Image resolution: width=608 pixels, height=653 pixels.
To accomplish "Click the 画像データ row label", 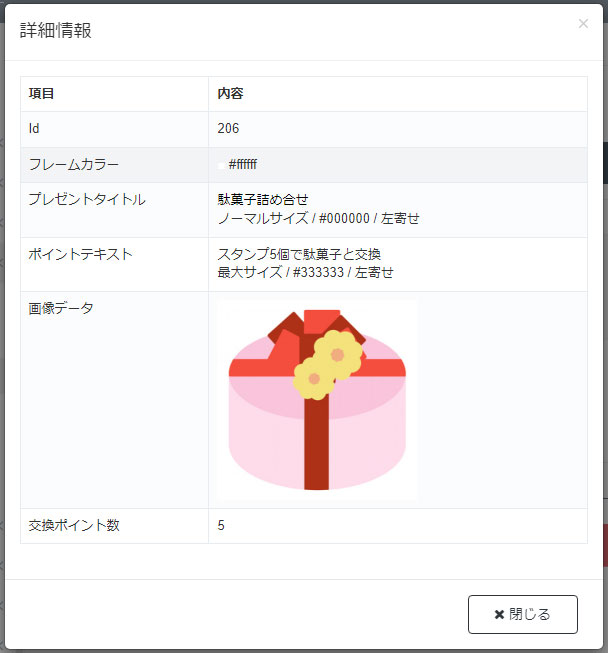I will 61,308.
